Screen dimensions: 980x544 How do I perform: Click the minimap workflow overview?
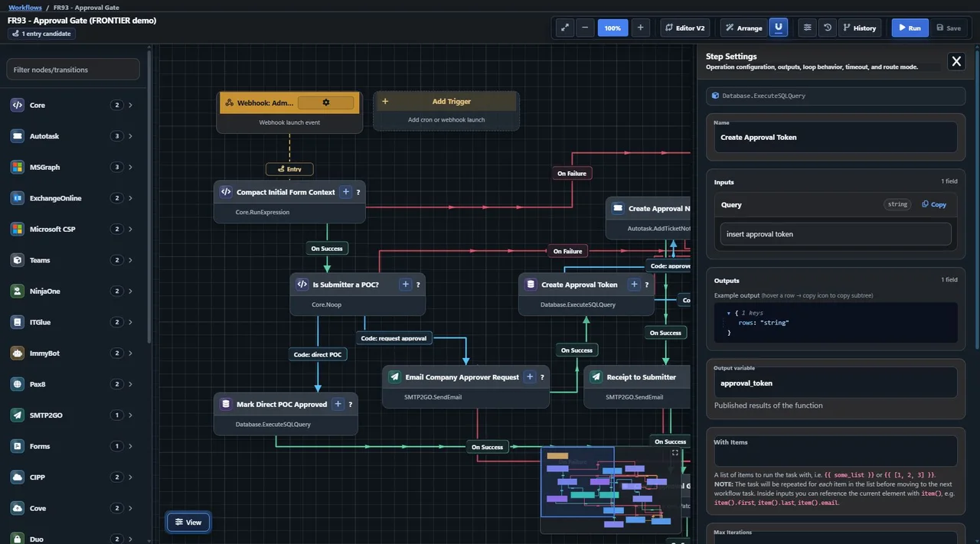[x=611, y=490]
